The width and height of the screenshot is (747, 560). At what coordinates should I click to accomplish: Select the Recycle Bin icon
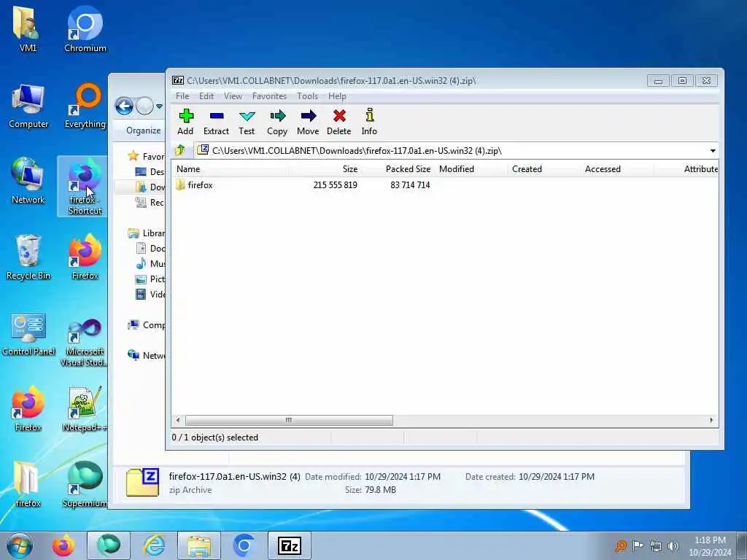click(x=28, y=257)
